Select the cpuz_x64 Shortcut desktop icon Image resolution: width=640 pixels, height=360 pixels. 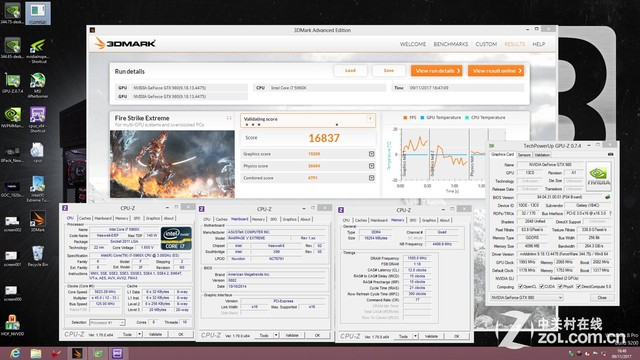38,119
